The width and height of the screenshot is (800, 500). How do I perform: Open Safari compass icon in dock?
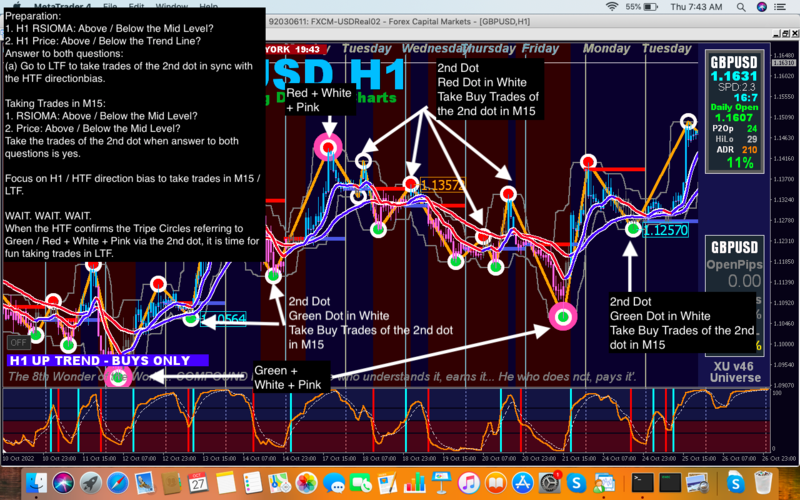click(118, 482)
